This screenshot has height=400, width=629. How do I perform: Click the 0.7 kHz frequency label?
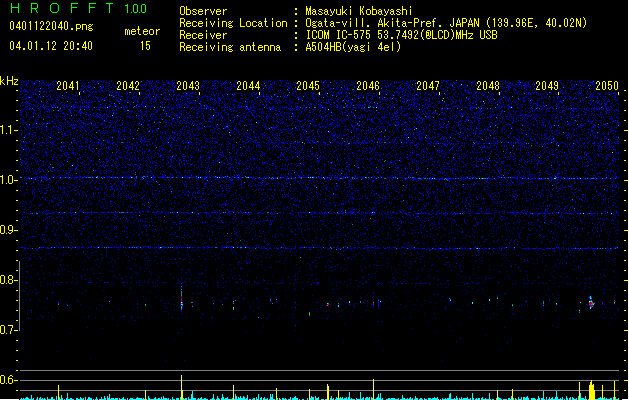point(8,330)
